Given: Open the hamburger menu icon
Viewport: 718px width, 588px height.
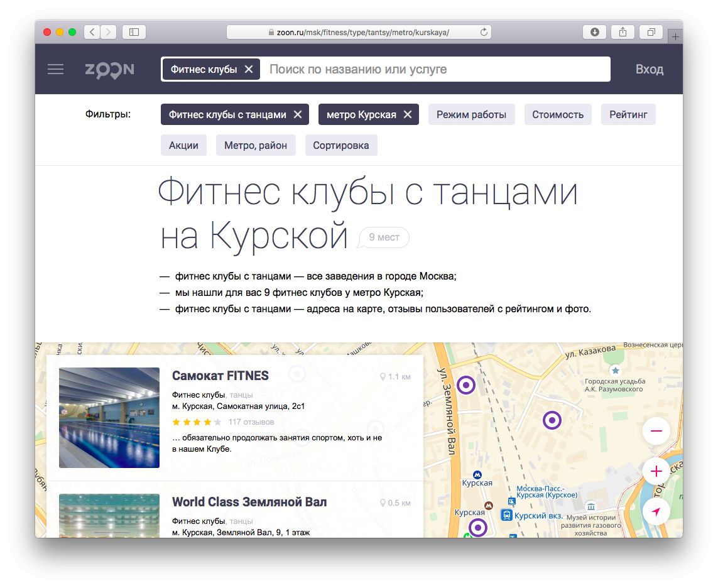Looking at the screenshot, I should [x=56, y=69].
